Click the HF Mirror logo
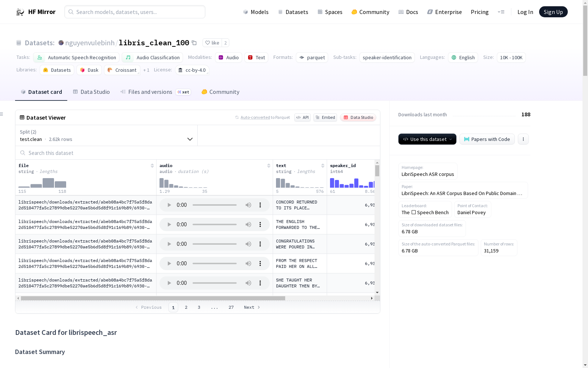 click(36, 12)
